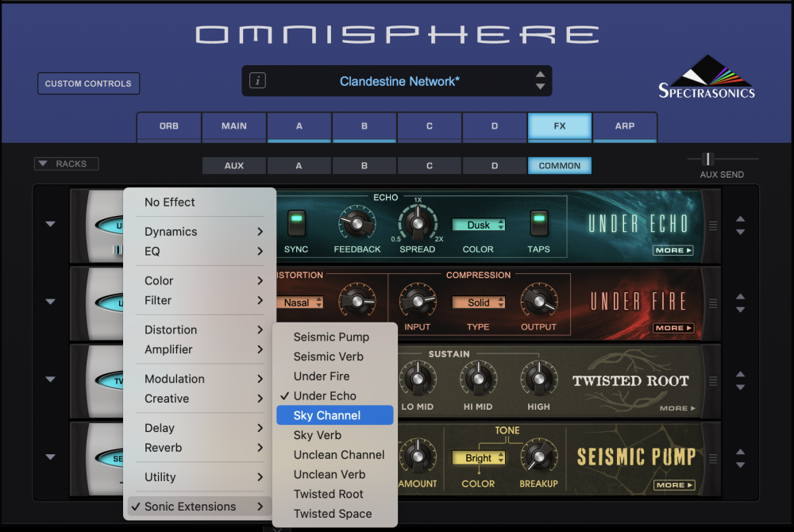
Task: Turn the Echo Feedback knob
Action: click(x=357, y=223)
